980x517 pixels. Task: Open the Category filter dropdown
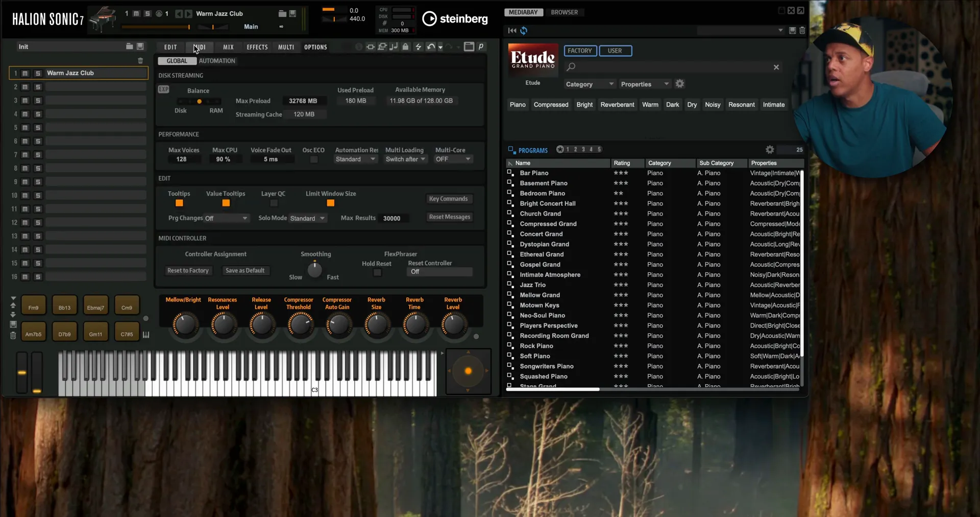pos(590,84)
